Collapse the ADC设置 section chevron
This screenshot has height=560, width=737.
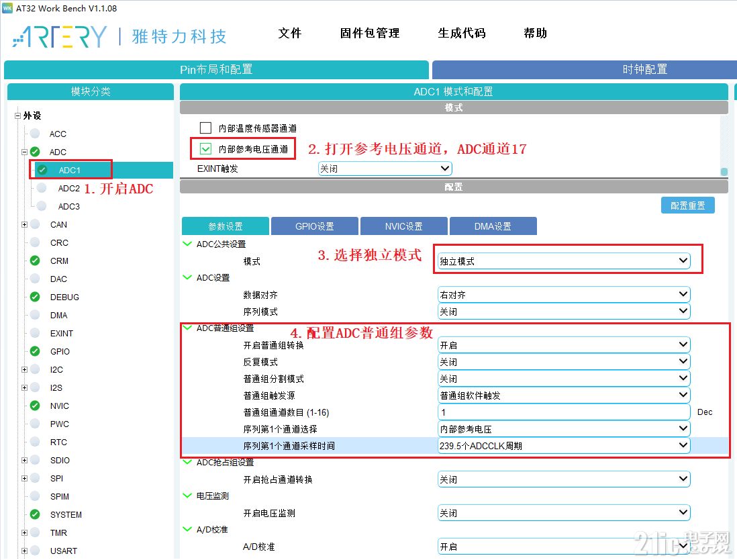click(187, 277)
